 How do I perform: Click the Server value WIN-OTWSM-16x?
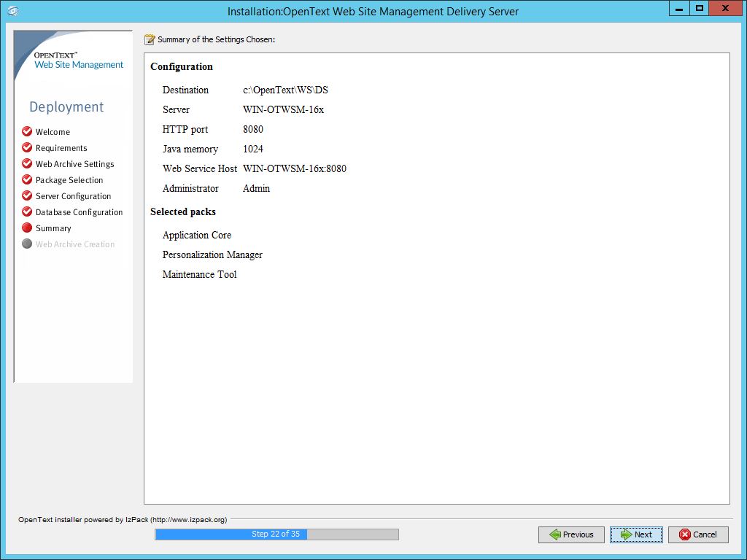coord(284,109)
